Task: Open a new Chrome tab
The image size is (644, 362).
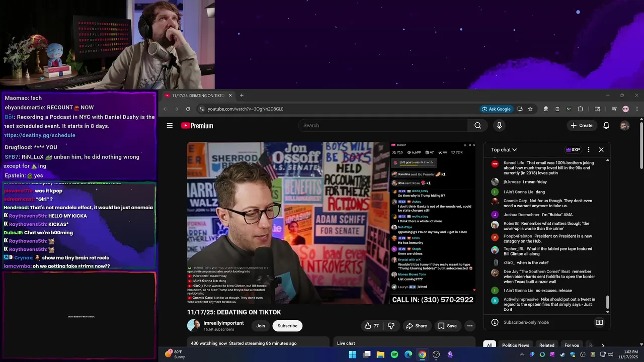Action: pos(242,96)
